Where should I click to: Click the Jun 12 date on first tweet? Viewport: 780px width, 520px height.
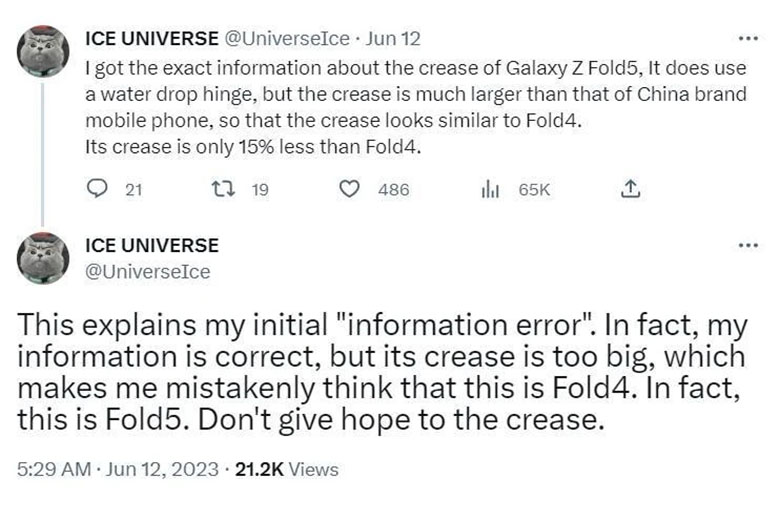(393, 39)
